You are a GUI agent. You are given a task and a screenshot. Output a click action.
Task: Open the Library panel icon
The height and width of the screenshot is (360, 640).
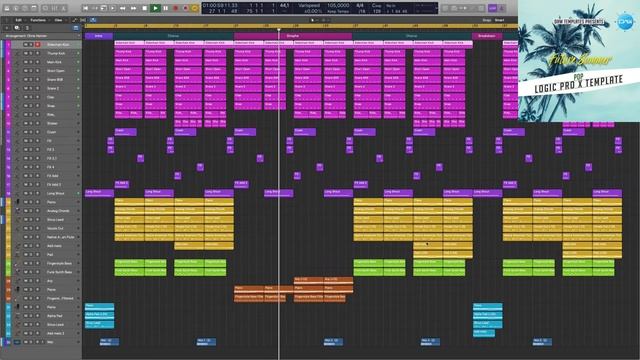tap(7, 8)
